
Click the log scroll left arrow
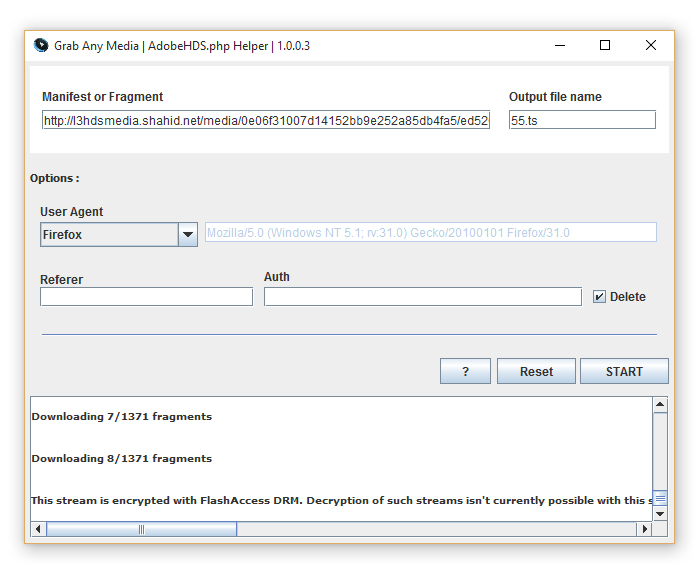(38, 529)
